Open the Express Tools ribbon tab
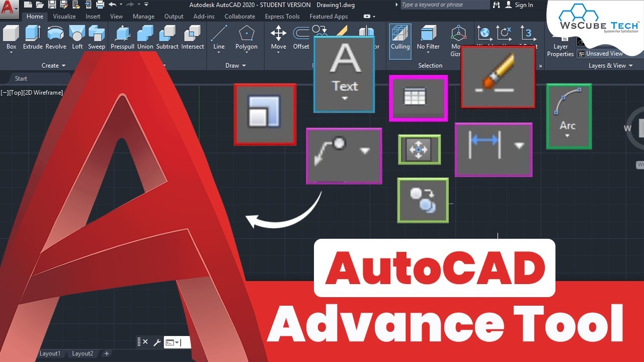The image size is (644, 362). (282, 17)
